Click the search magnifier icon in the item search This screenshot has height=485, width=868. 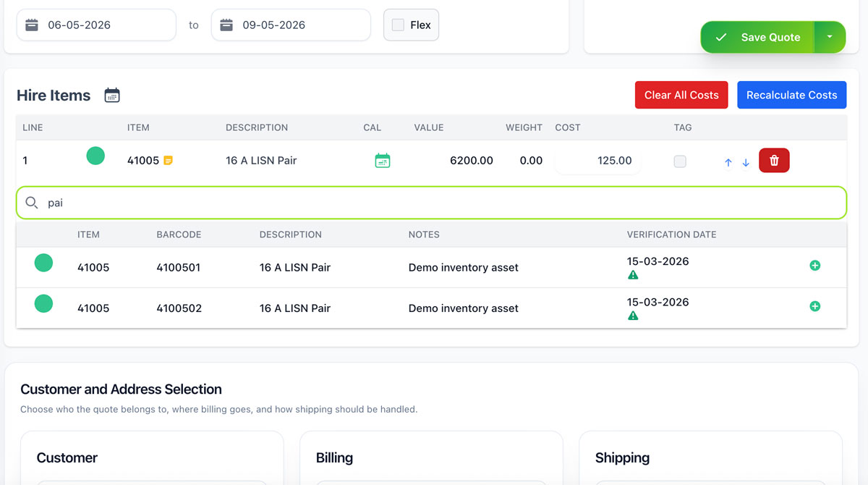coord(32,203)
